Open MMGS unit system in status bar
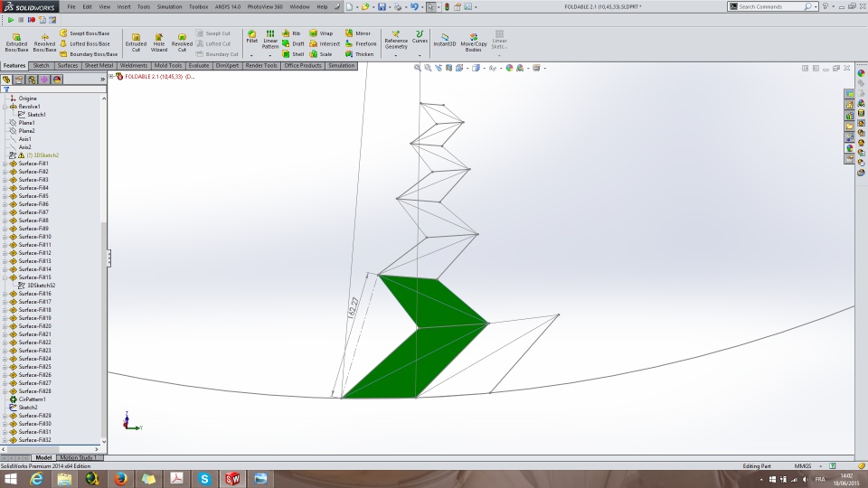This screenshot has height=488, width=868. [803, 466]
